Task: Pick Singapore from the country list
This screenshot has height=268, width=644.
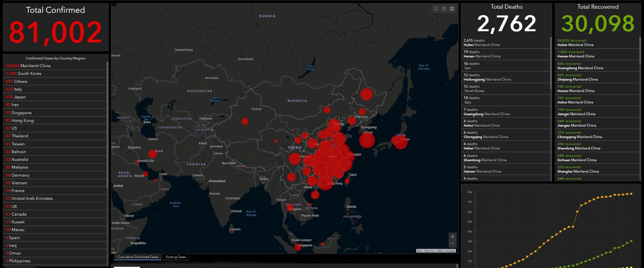Action: coord(55,113)
